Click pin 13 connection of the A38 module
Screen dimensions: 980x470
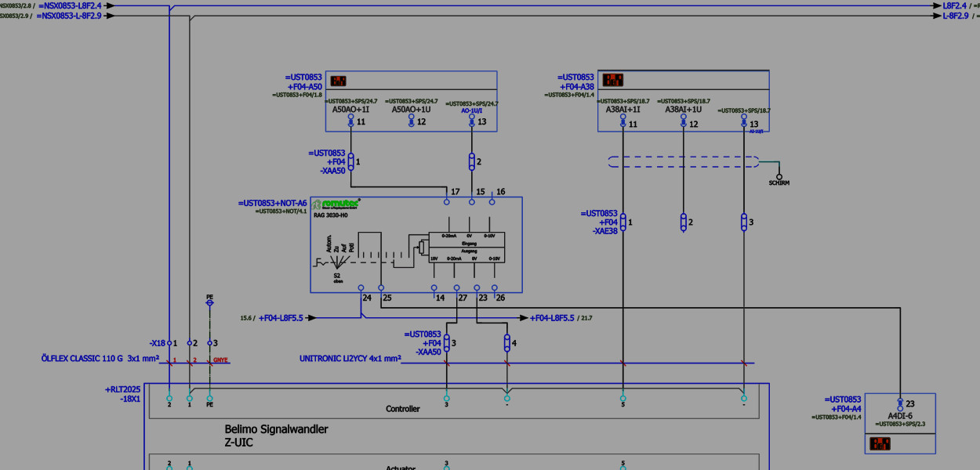click(x=743, y=120)
